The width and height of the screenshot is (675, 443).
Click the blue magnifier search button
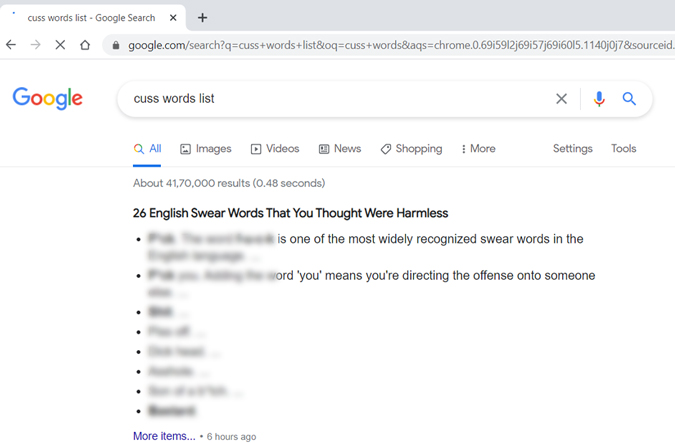(629, 99)
